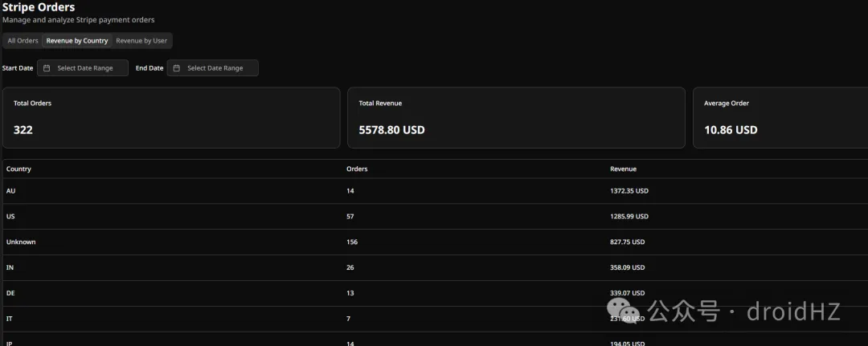Sort by the Orders column header
This screenshot has height=346, width=868.
(x=357, y=169)
